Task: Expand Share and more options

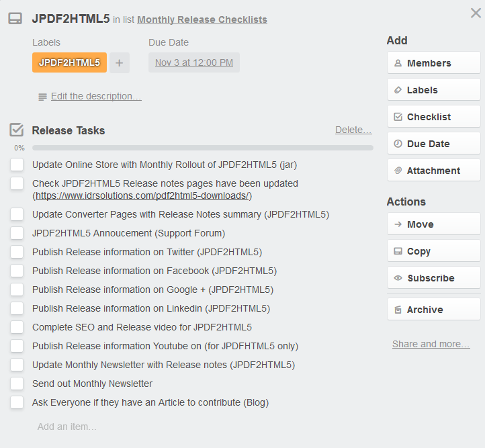Action: tap(431, 344)
